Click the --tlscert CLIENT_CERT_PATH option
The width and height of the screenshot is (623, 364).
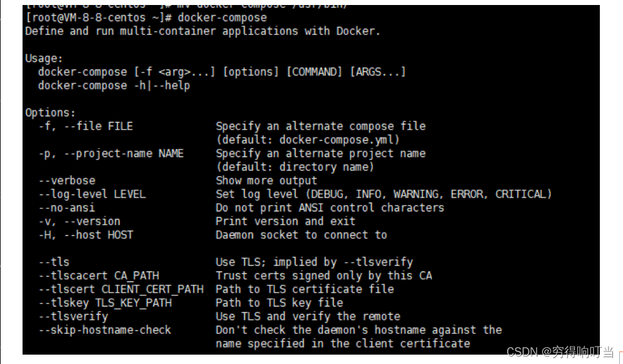pos(121,289)
